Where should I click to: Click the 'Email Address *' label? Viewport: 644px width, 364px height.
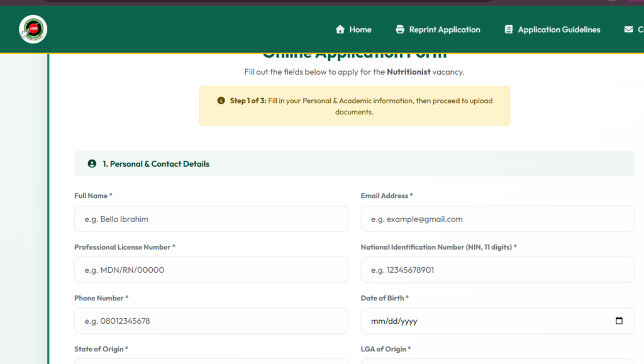[x=387, y=196]
